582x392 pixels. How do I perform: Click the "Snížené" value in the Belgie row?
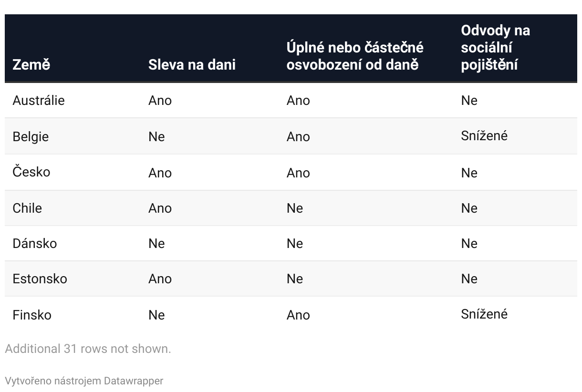coord(484,136)
